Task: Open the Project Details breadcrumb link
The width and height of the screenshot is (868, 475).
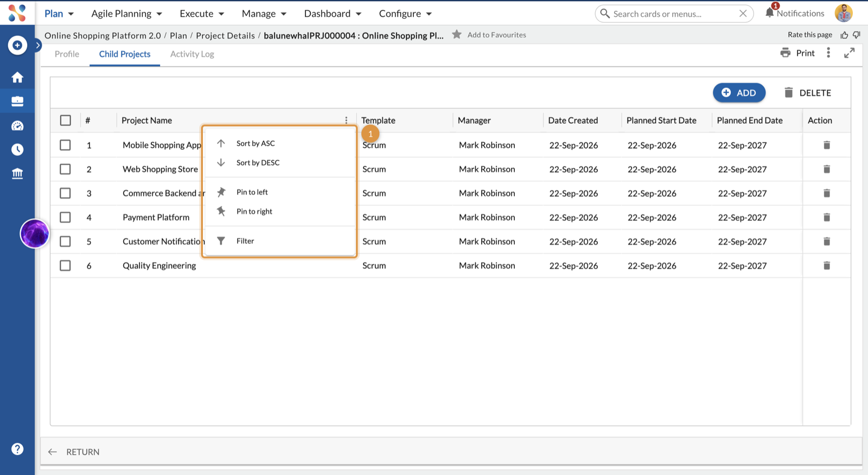Action: tap(225, 35)
